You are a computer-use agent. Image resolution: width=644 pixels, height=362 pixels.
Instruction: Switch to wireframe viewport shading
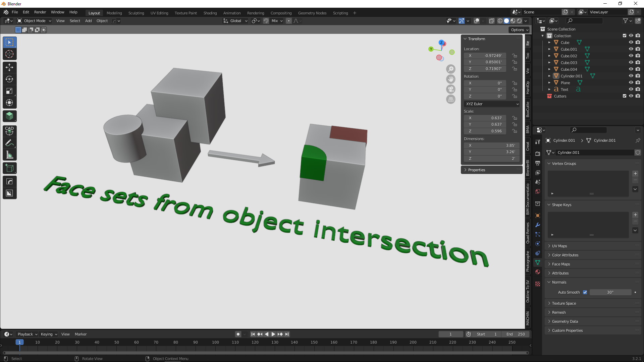pos(500,21)
